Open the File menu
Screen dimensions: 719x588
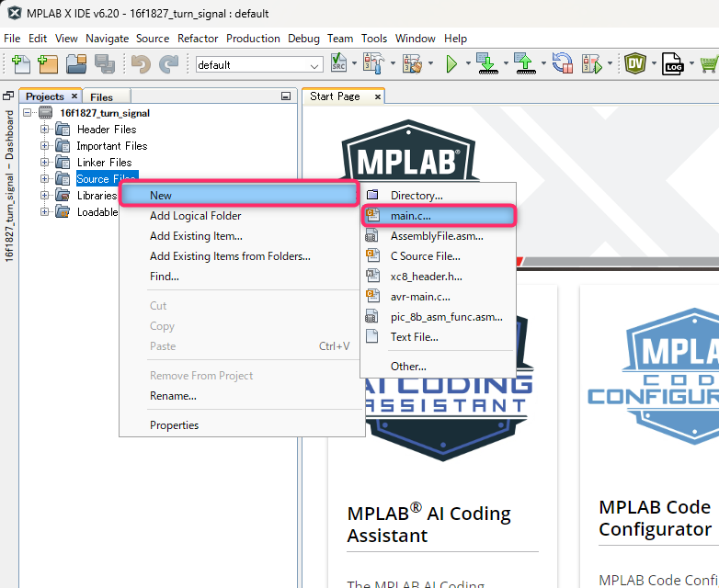point(12,39)
